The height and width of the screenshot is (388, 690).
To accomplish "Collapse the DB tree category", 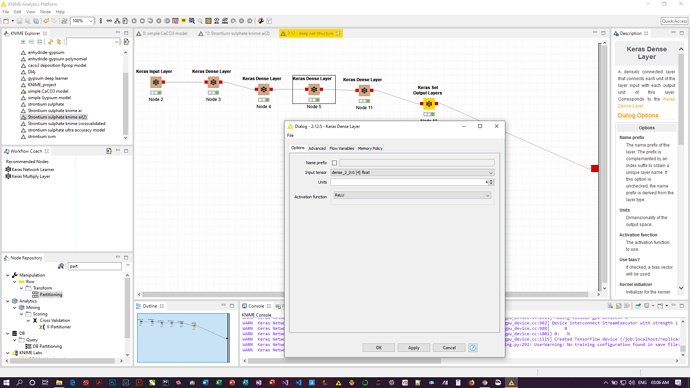I will (x=7, y=333).
